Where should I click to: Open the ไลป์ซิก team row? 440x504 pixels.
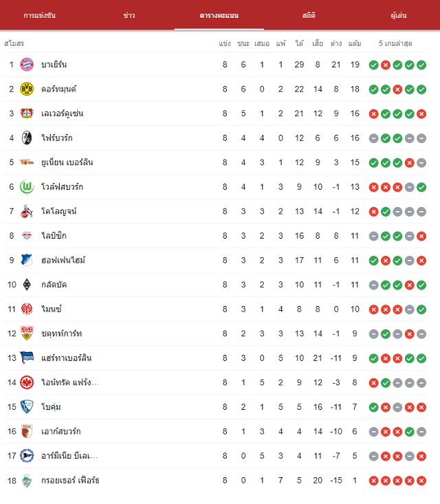pos(216,236)
